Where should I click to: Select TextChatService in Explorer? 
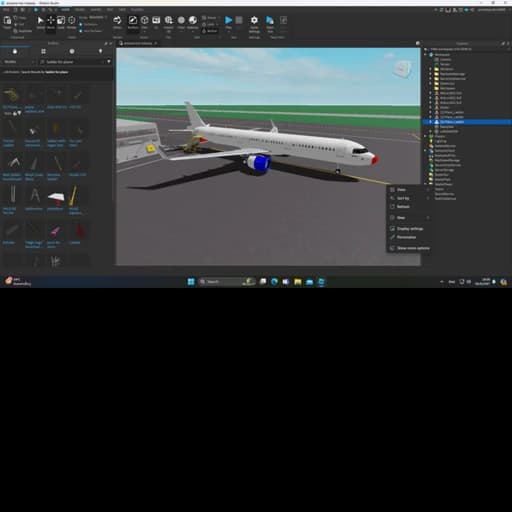[x=445, y=199]
